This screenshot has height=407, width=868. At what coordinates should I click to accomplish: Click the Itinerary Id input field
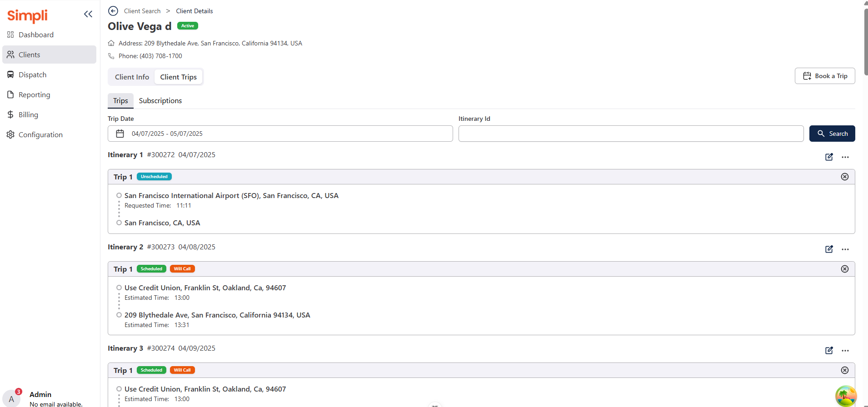point(630,134)
